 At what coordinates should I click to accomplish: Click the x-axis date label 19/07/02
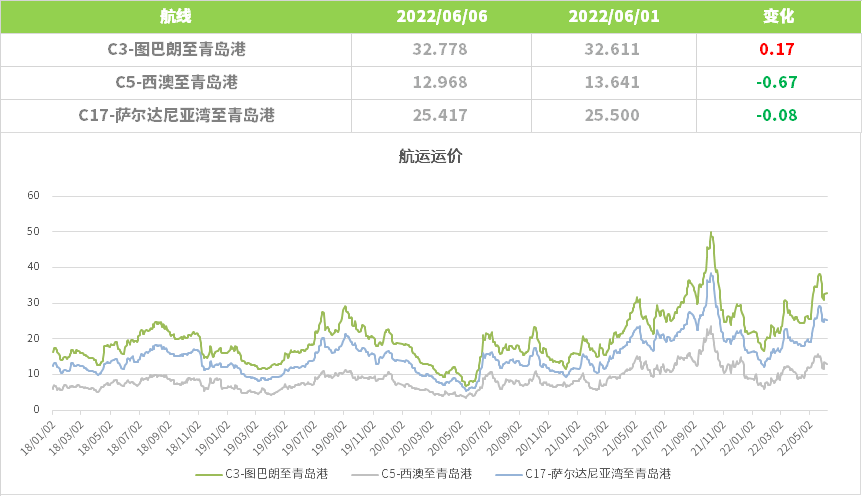(x=300, y=438)
